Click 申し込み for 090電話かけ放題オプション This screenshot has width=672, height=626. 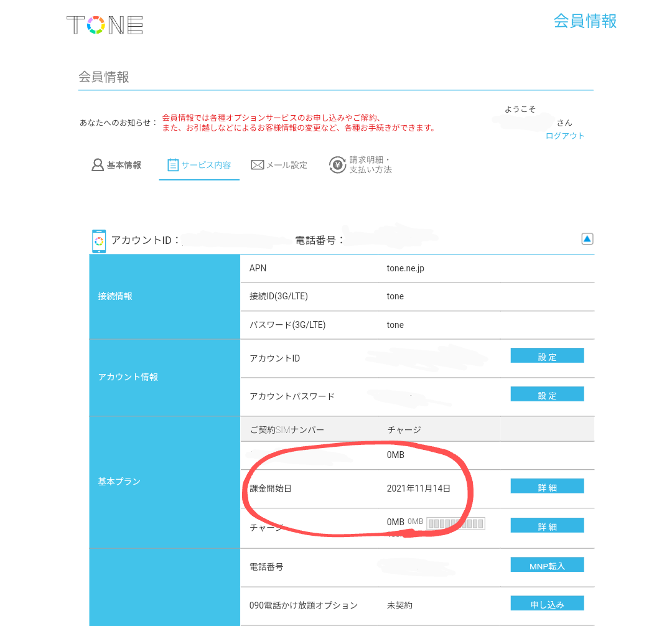tap(547, 604)
